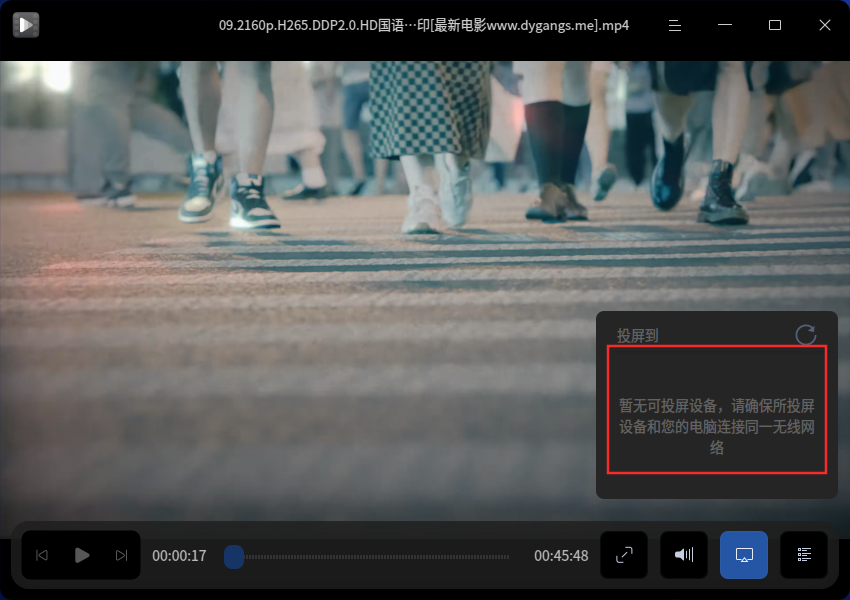The width and height of the screenshot is (850, 600).
Task: Skip to the next video
Action: [x=121, y=555]
